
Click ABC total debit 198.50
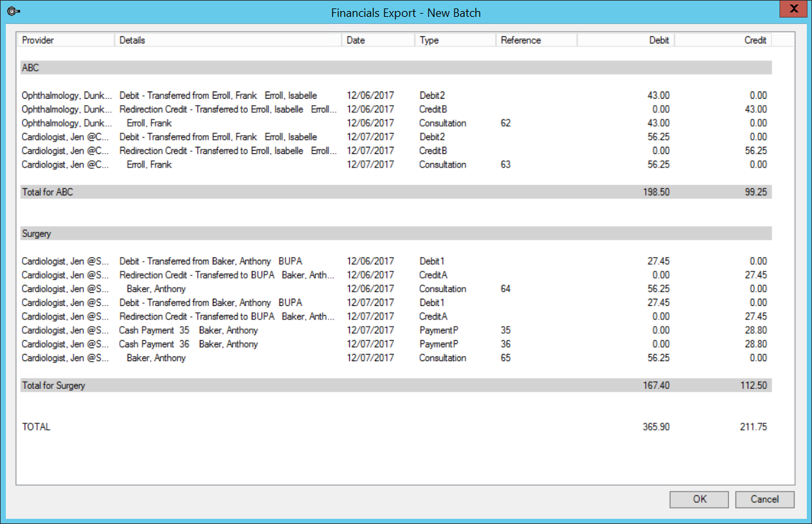656,192
